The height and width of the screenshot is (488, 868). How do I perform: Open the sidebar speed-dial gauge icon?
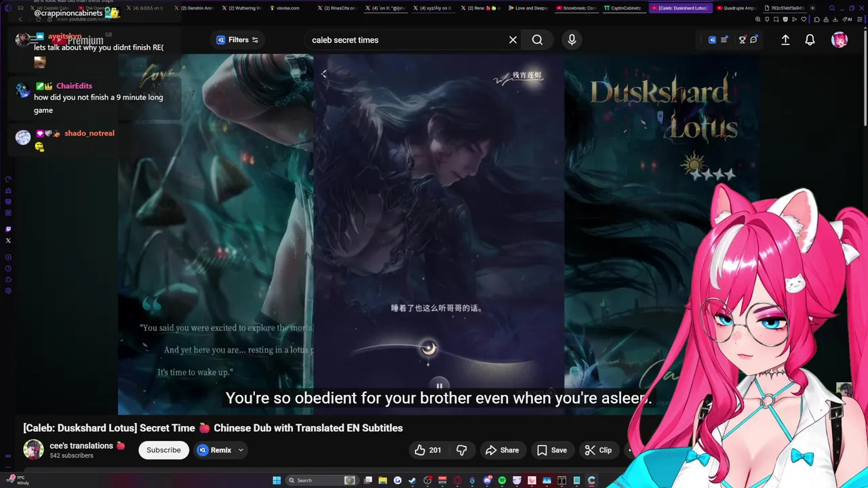tap(8, 180)
